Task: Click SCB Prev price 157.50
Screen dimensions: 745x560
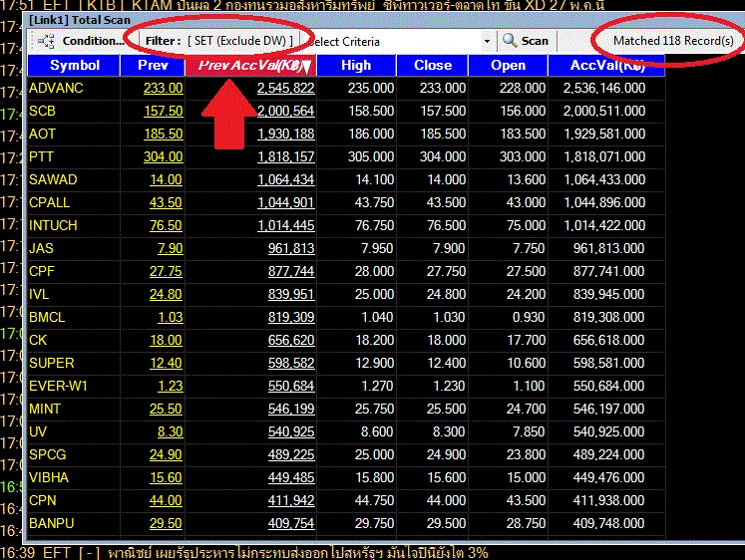Action: click(163, 111)
